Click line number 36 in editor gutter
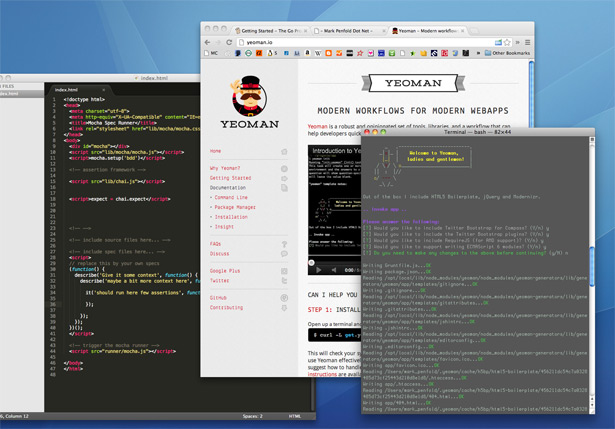615x429 pixels. coord(53,304)
